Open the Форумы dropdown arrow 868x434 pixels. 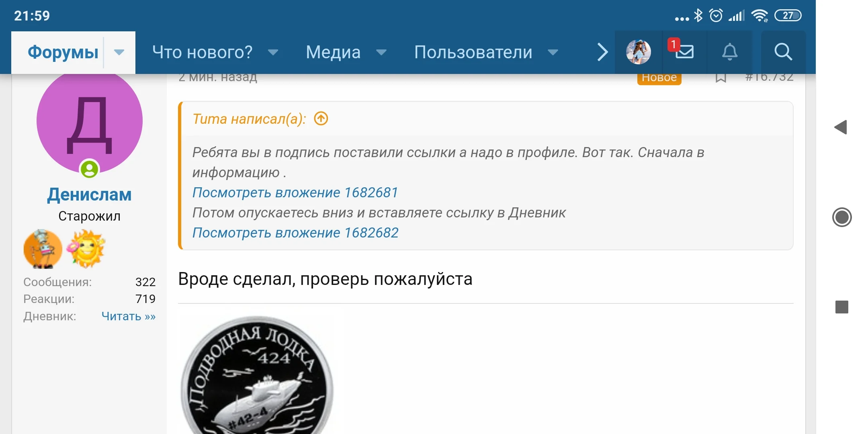click(x=119, y=52)
